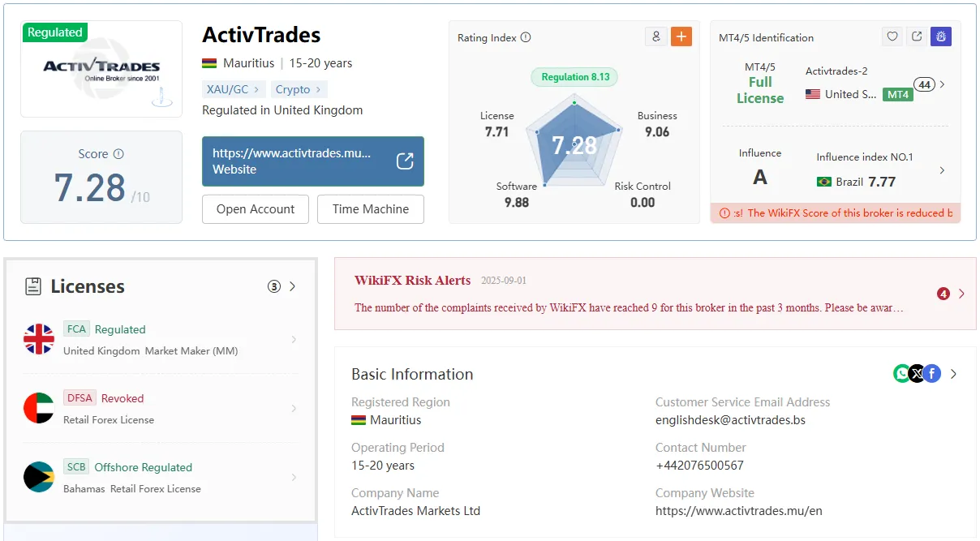This screenshot has width=980, height=541.
Task: Click the info icon next to Score
Action: coord(118,154)
